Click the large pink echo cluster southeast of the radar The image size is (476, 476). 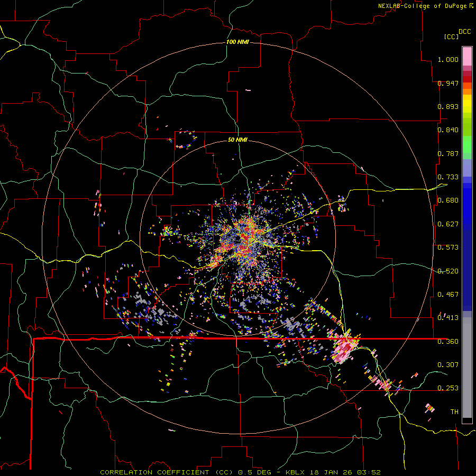tap(344, 346)
